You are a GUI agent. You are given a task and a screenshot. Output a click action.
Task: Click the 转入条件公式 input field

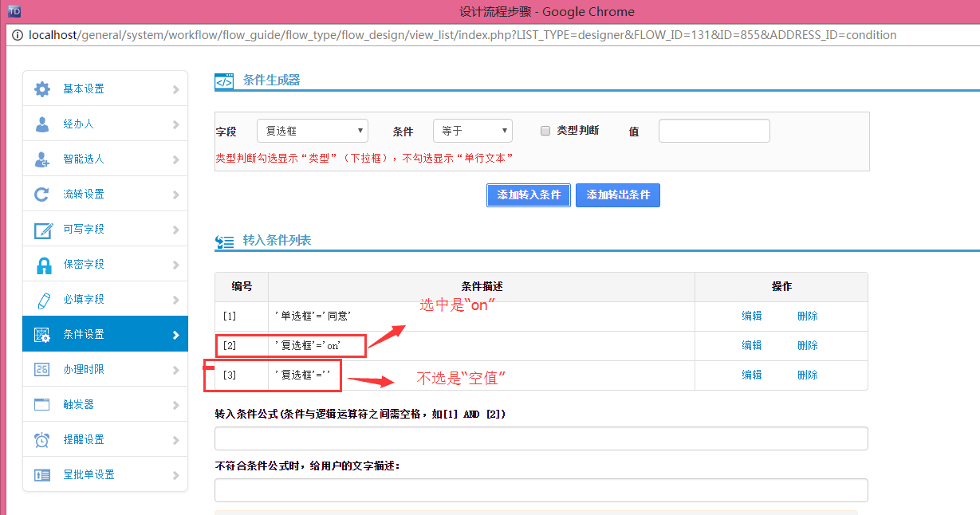pos(541,438)
